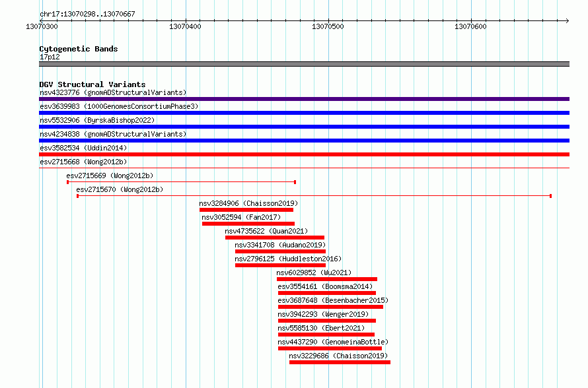
Task: Click the esv2715669 thin red span line
Action: pos(182,182)
